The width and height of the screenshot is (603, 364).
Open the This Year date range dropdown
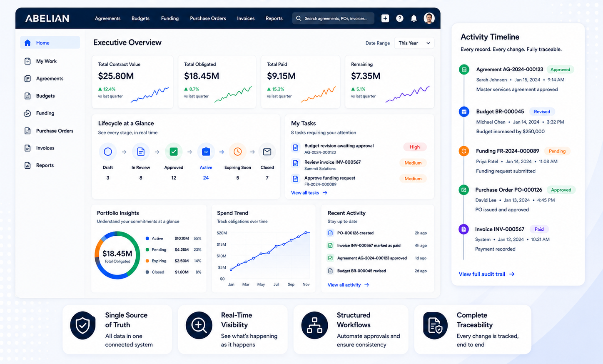tap(414, 43)
